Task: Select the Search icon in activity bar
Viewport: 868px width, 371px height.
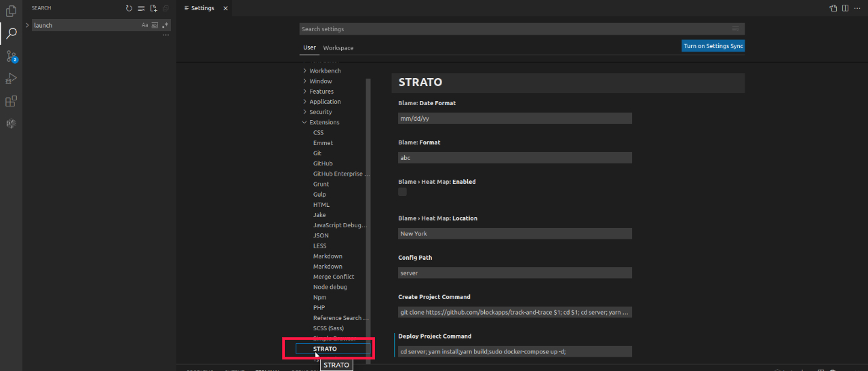Action: click(11, 33)
